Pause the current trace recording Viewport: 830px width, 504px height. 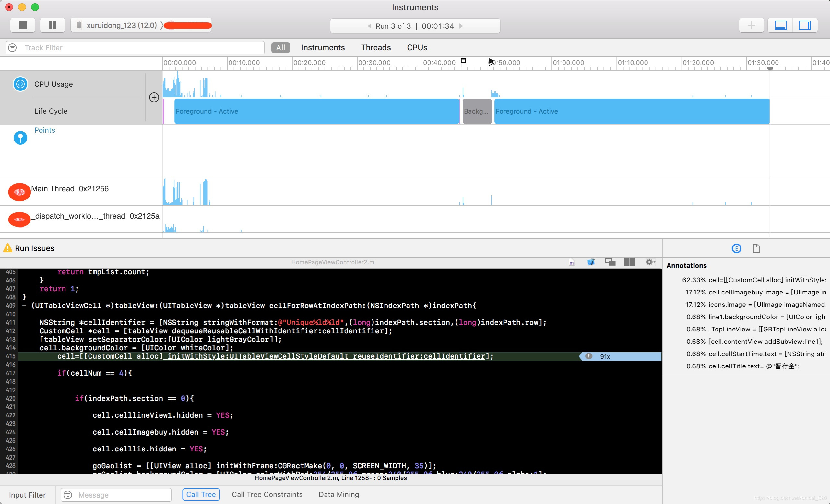pos(52,26)
